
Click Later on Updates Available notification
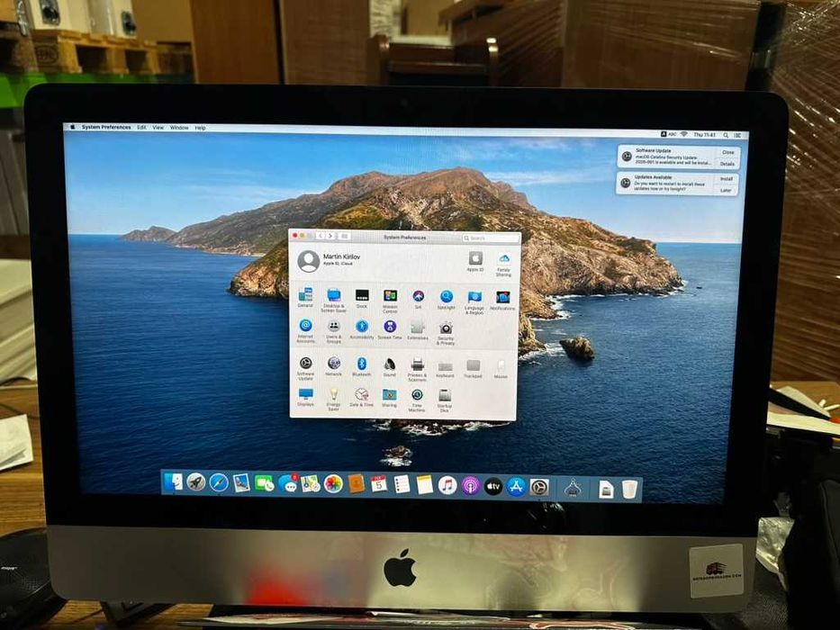coord(726,190)
